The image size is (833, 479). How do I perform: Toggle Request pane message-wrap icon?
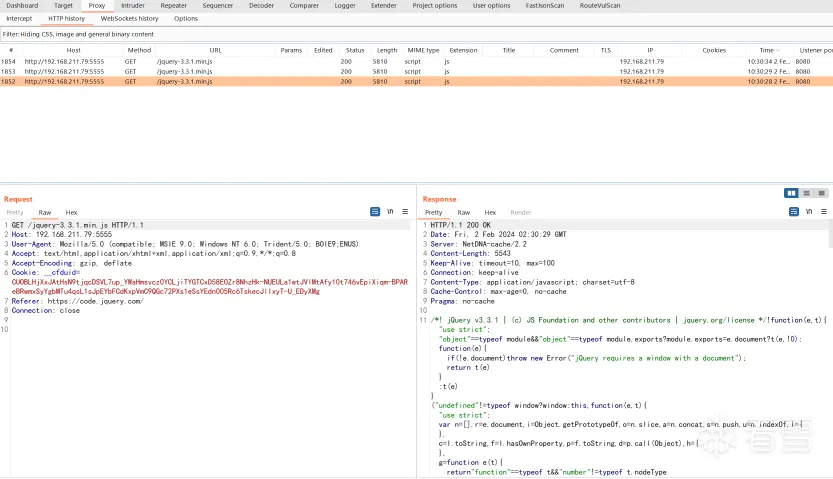tap(375, 212)
